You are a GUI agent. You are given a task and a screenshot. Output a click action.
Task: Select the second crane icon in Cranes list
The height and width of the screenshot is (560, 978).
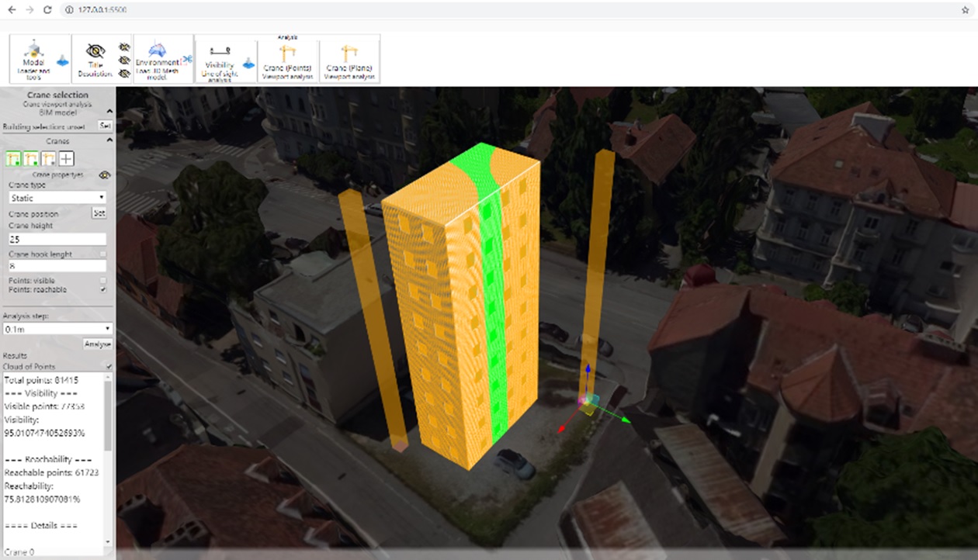tap(30, 158)
